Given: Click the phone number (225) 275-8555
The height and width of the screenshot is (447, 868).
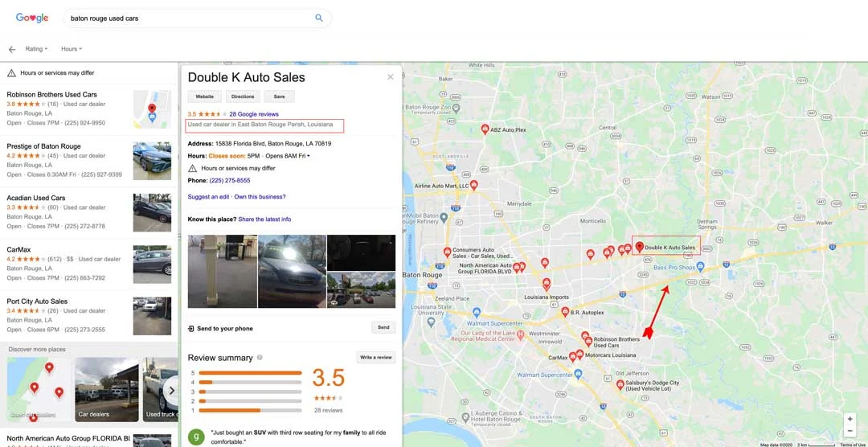Looking at the screenshot, I should (230, 181).
